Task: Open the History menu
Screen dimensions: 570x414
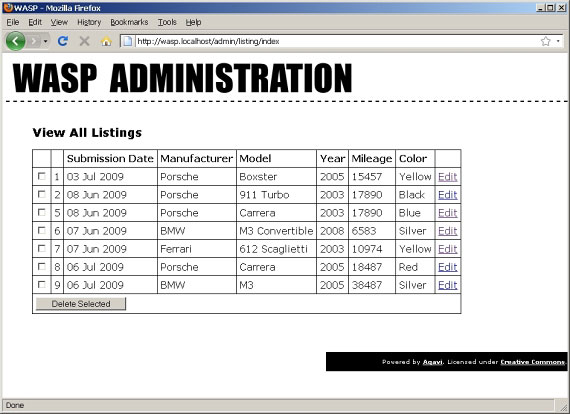Action: [x=89, y=22]
